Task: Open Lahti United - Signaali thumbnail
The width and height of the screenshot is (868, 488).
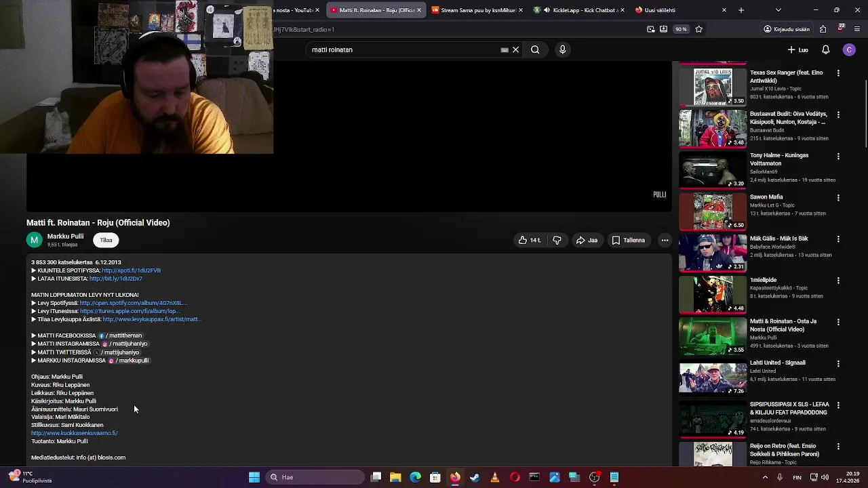Action: (x=713, y=377)
